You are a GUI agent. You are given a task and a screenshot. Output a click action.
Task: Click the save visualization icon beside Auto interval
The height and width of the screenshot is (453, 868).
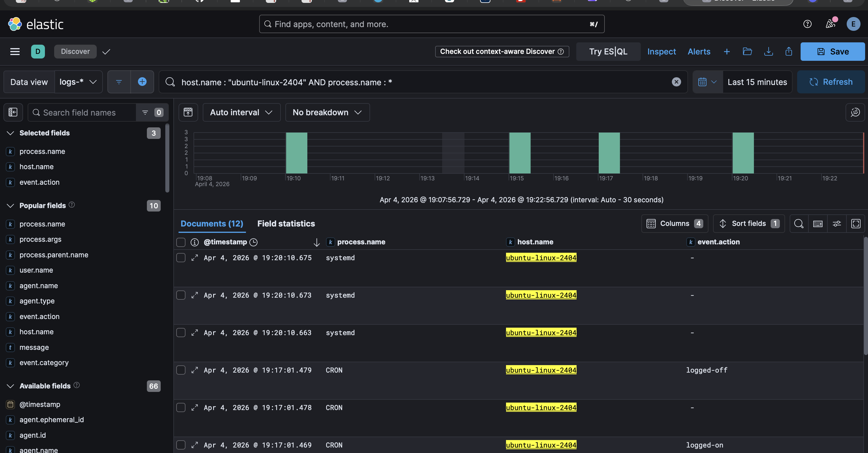tap(188, 112)
